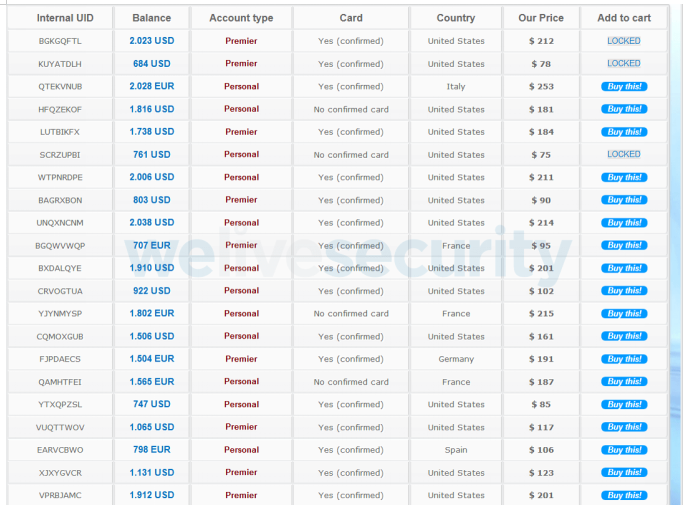Click Buy this! for account YJYNMYSP
The height and width of the screenshot is (512, 695).
pyautogui.click(x=623, y=314)
